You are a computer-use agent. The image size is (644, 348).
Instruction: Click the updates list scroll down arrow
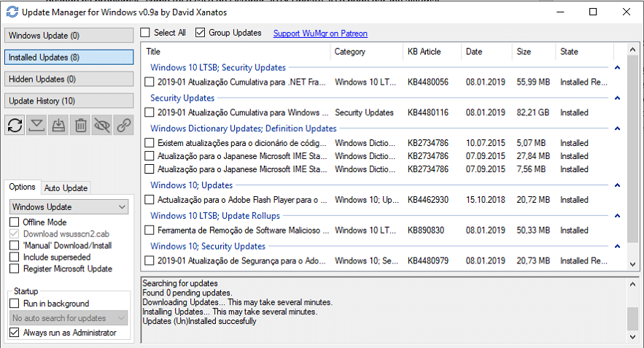pos(632,264)
